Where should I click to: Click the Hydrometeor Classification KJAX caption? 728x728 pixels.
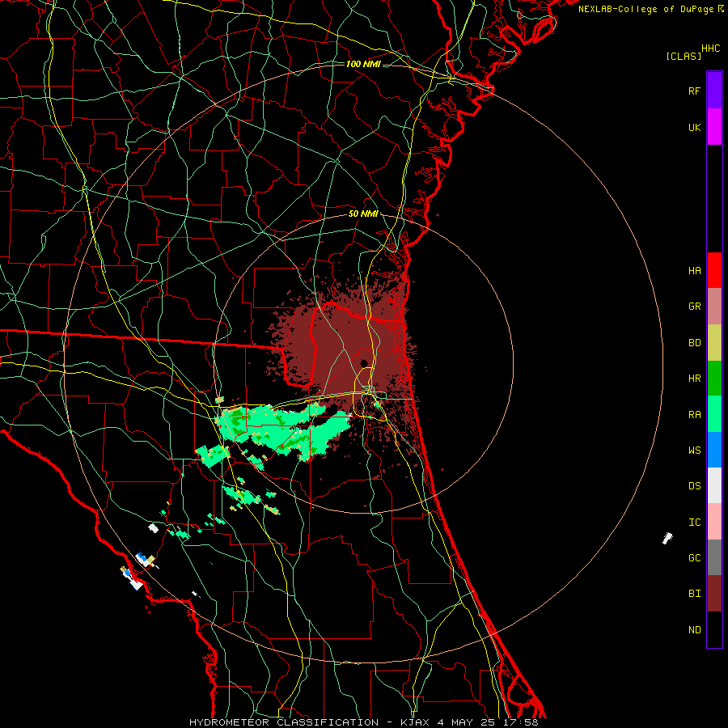click(363, 722)
